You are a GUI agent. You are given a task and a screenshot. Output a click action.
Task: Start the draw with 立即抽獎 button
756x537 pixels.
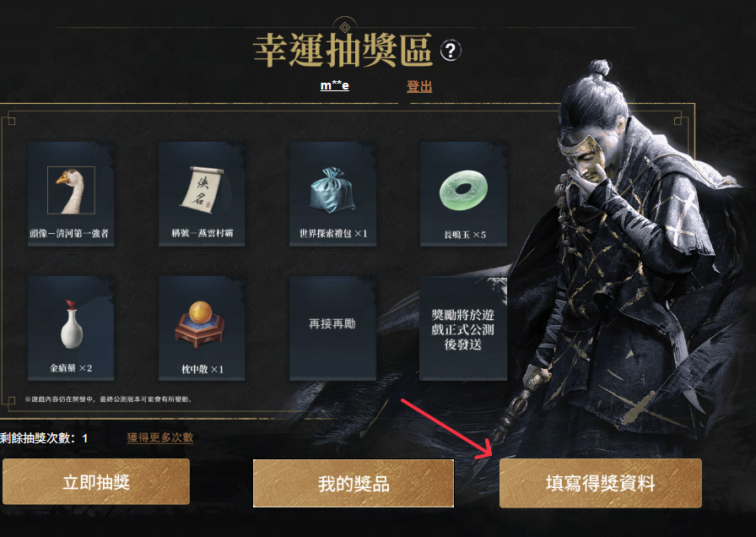tap(96, 481)
